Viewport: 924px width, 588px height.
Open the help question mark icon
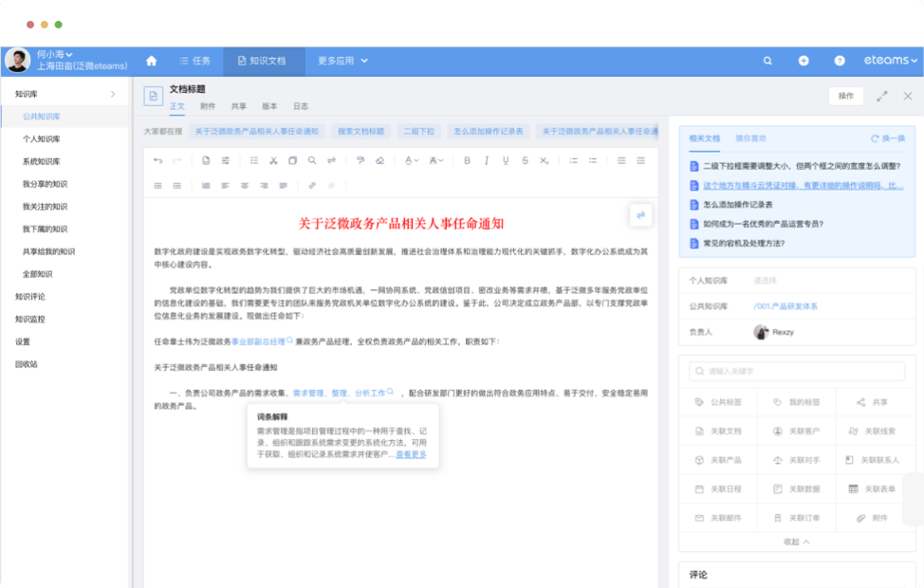click(x=840, y=61)
